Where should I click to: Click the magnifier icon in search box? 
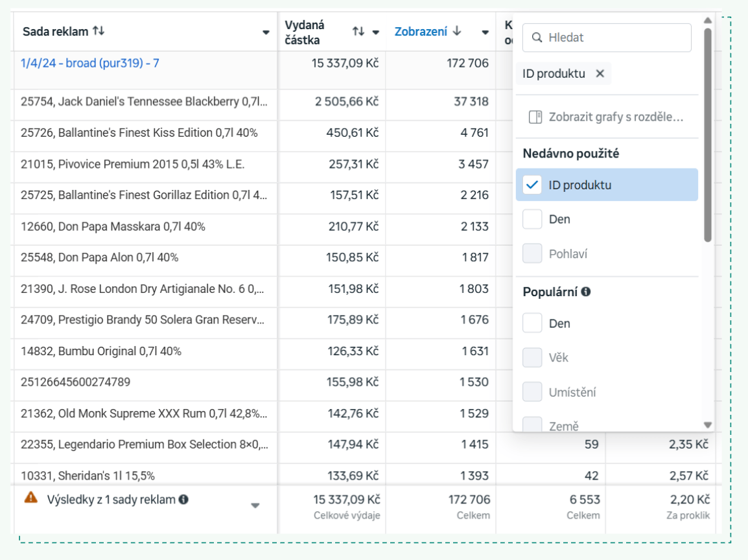coord(537,38)
